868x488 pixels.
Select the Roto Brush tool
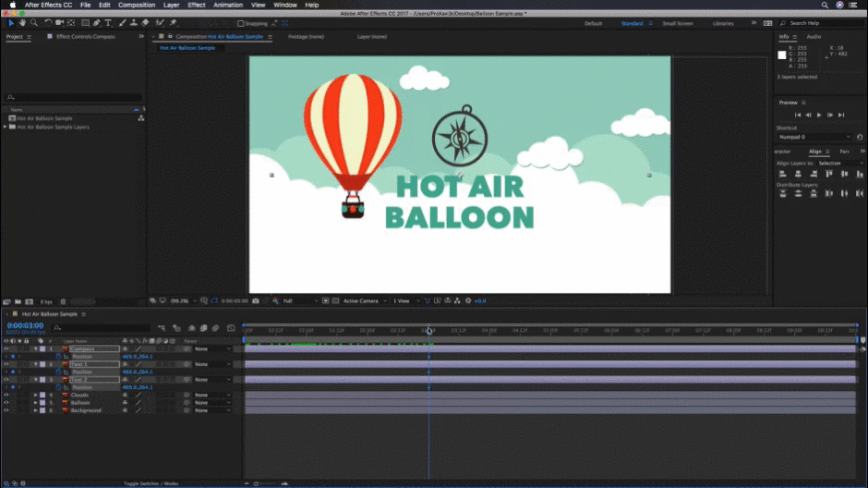pyautogui.click(x=160, y=23)
